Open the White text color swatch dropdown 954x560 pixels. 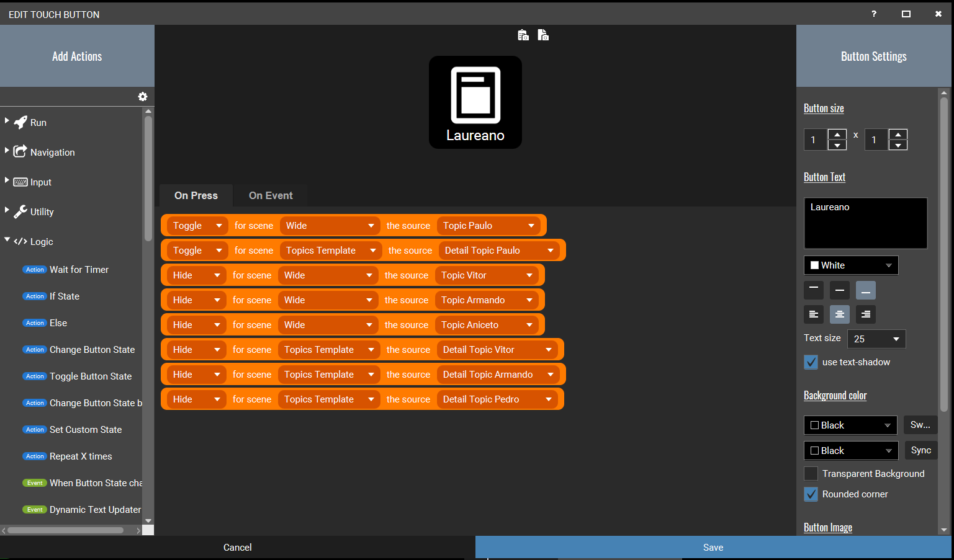851,265
